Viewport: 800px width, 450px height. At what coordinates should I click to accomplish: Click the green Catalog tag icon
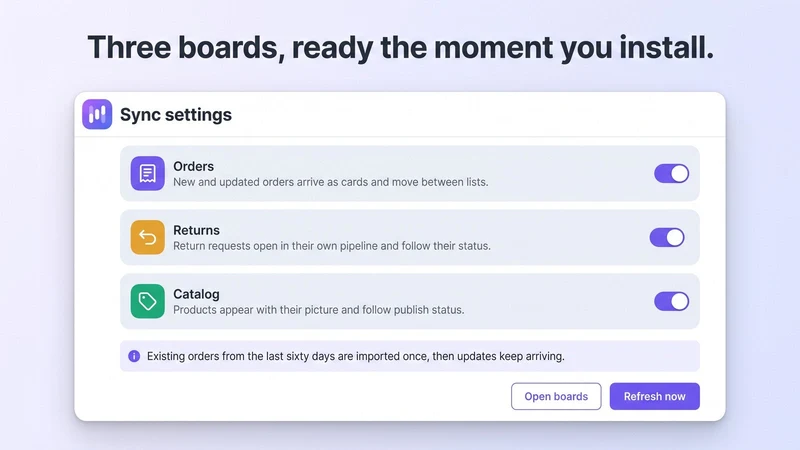(147, 301)
